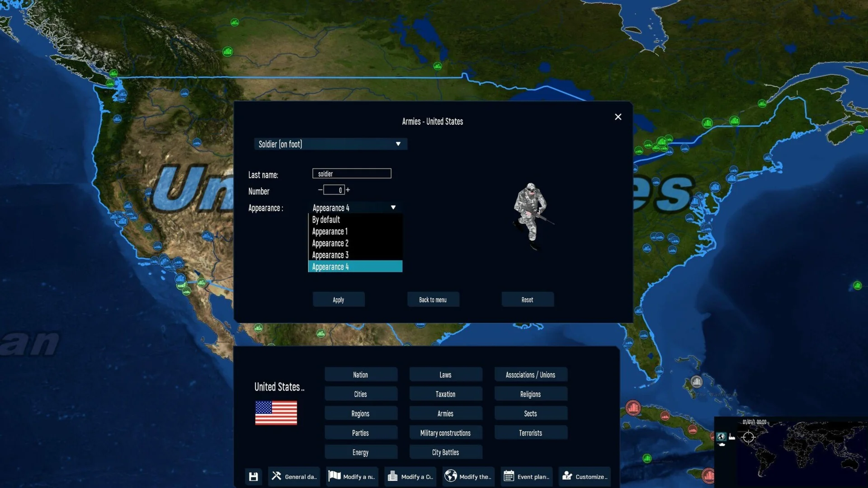
Task: Toggle the globe map mode on minimap
Action: (x=721, y=436)
